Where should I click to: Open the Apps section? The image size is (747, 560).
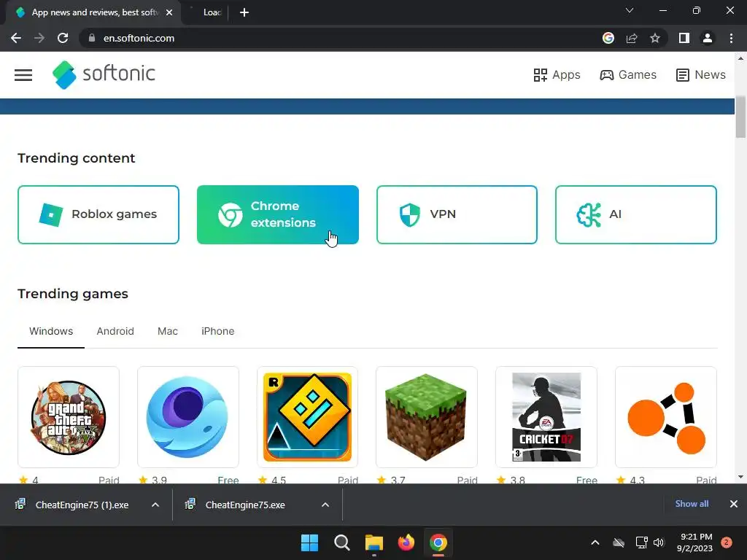(x=557, y=75)
